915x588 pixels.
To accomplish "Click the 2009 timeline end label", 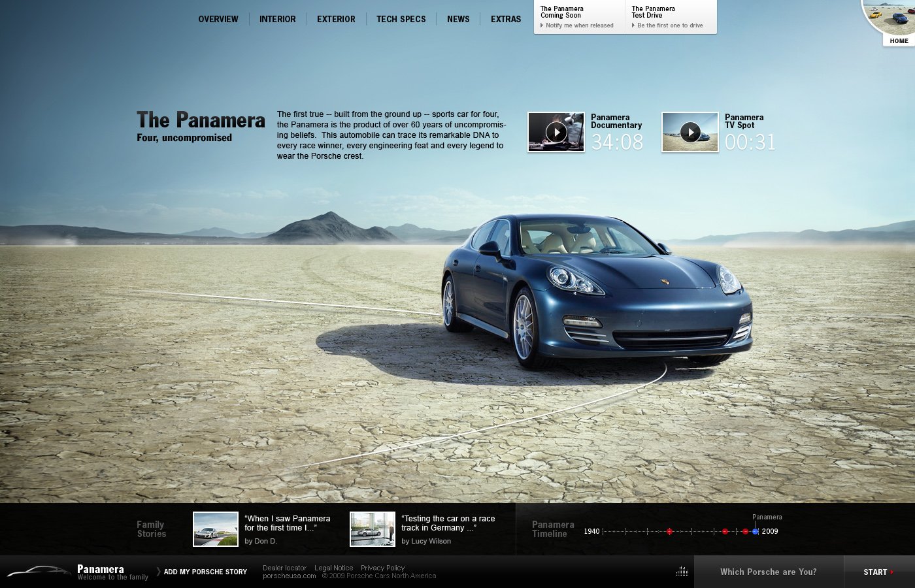I will pos(770,532).
